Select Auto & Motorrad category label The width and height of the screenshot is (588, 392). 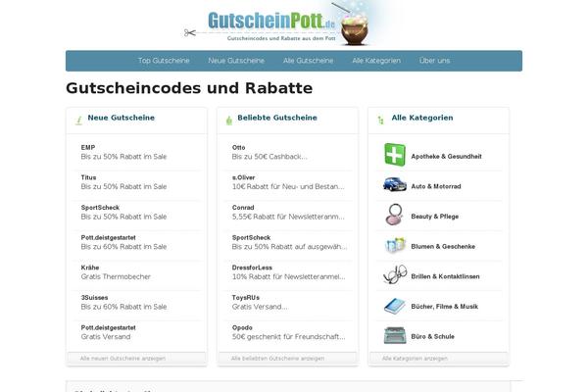pos(436,186)
